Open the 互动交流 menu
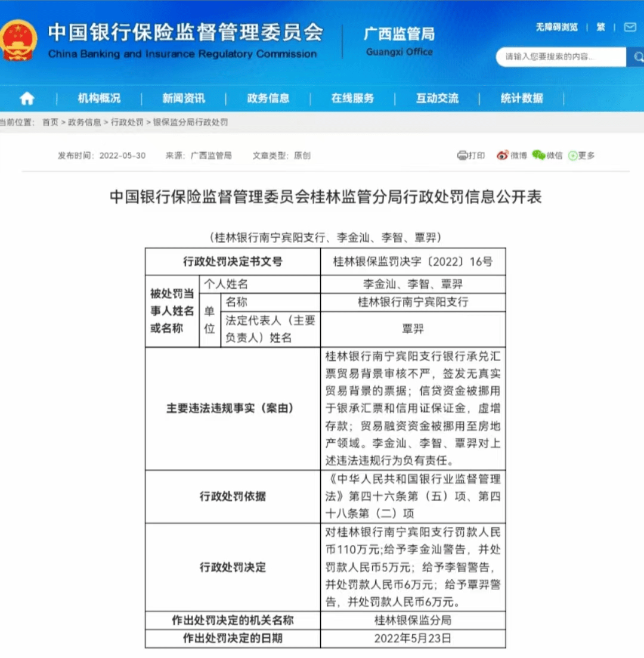 coord(437,98)
